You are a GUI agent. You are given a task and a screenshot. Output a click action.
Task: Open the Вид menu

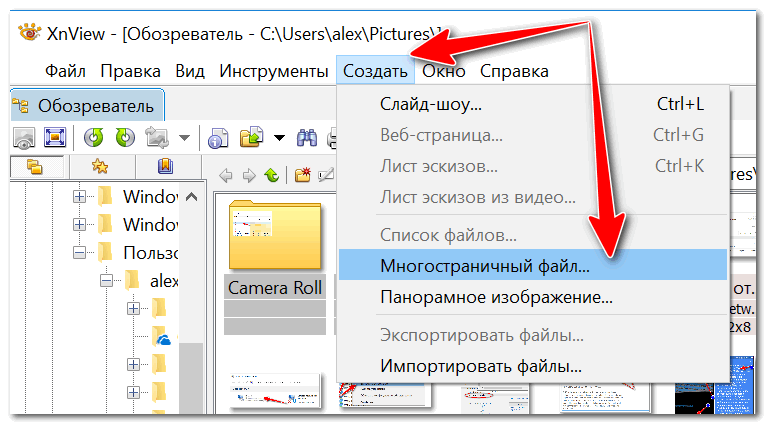coord(190,71)
